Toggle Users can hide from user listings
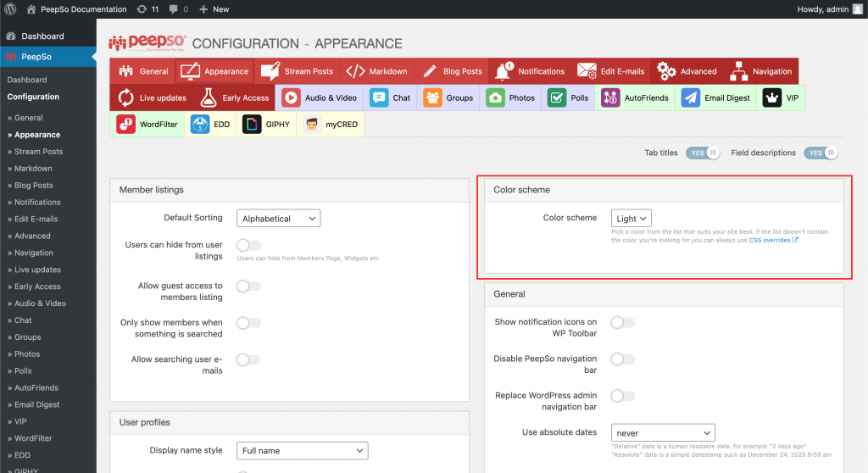 (248, 245)
